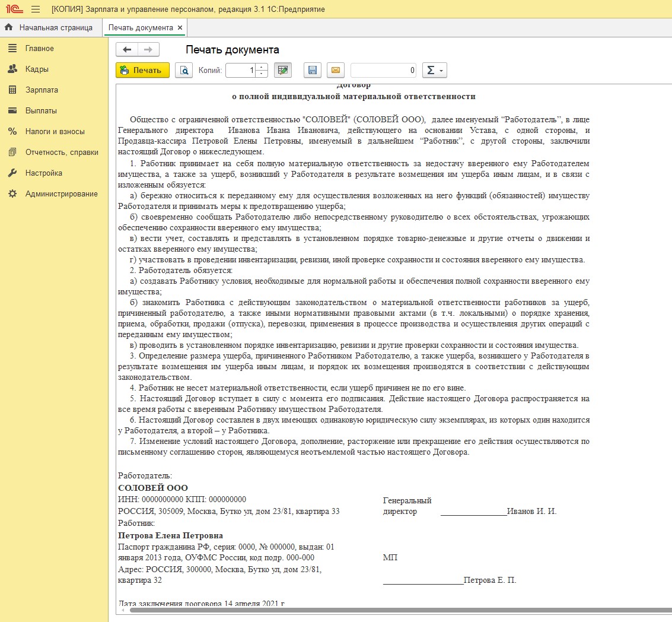Click the Печать button
This screenshot has width=672, height=622.
click(x=142, y=71)
